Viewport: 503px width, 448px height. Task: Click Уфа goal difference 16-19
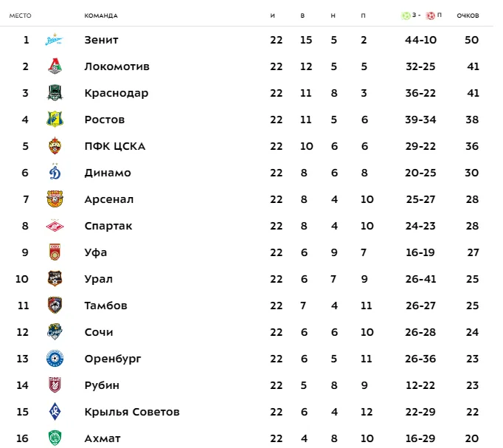point(420,252)
